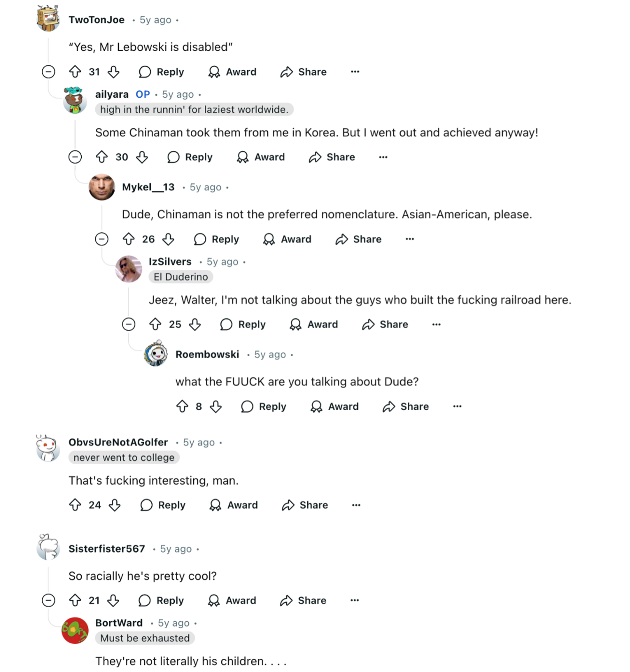The image size is (630, 672).
Task: Upvote TwoTonJoe's comment
Action: [x=75, y=72]
